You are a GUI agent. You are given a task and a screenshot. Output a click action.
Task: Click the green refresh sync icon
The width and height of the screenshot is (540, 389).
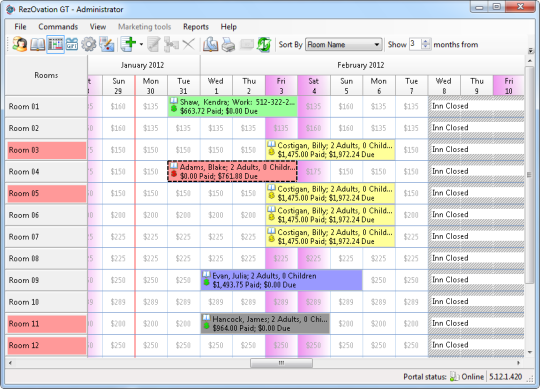(x=264, y=44)
